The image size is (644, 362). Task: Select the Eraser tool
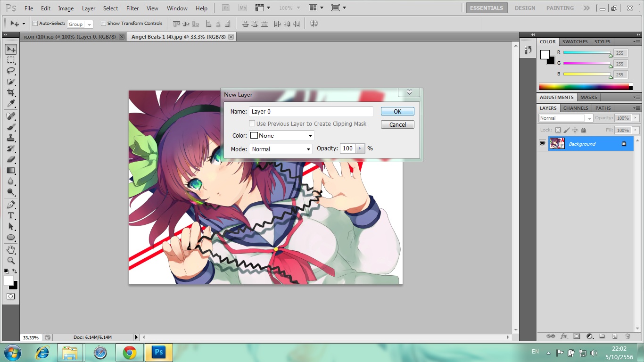click(x=11, y=159)
